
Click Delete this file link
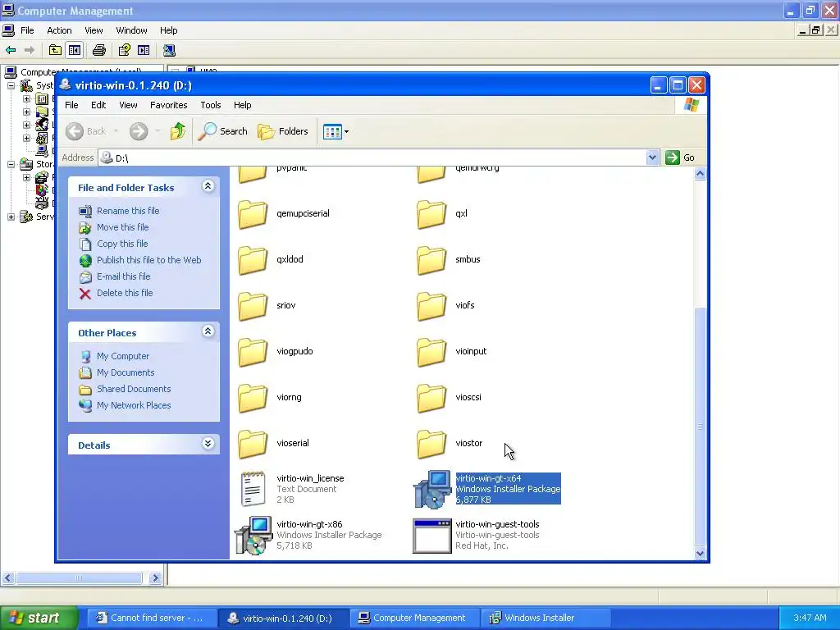125,293
